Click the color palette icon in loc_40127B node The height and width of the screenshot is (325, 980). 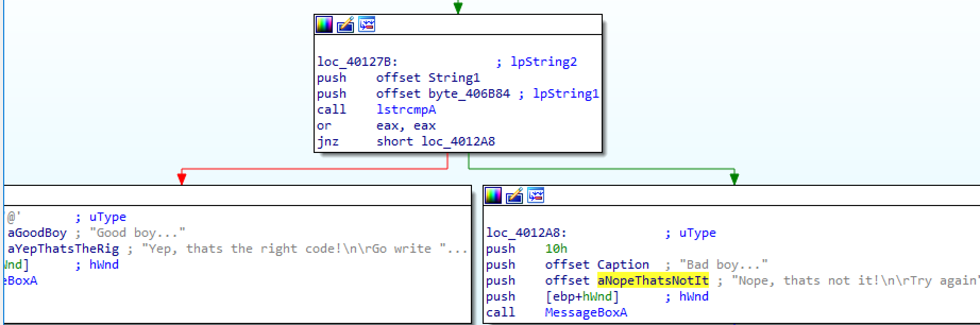click(x=324, y=24)
